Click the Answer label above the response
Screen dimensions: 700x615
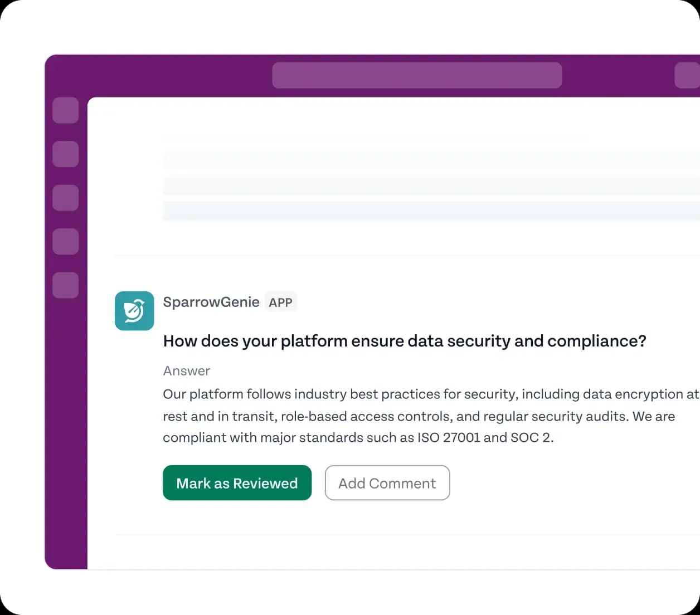(x=187, y=371)
